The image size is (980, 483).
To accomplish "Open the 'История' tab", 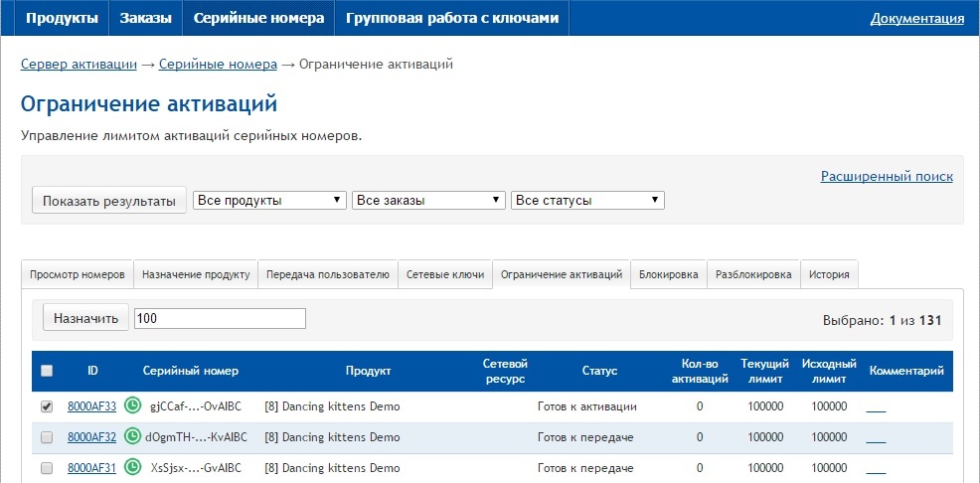I will click(829, 274).
